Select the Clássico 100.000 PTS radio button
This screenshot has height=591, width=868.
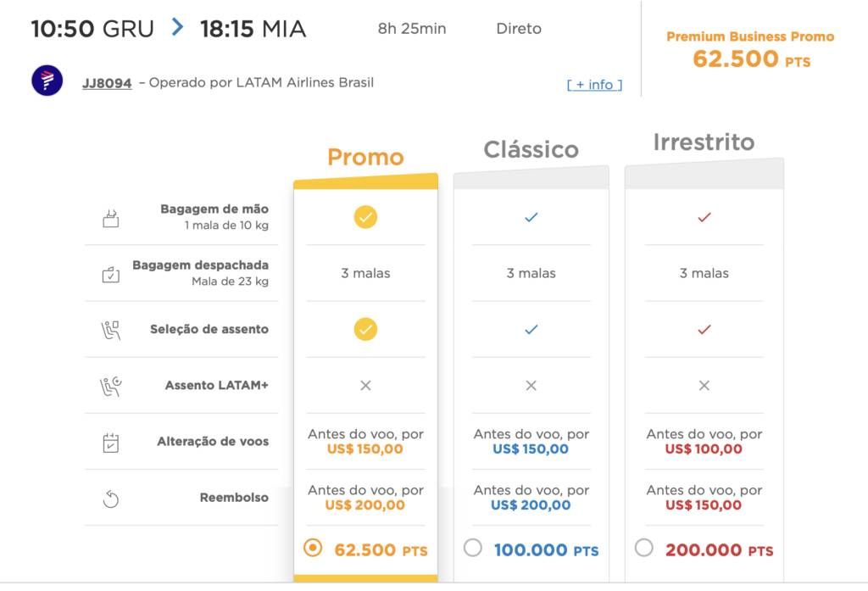pos(473,548)
